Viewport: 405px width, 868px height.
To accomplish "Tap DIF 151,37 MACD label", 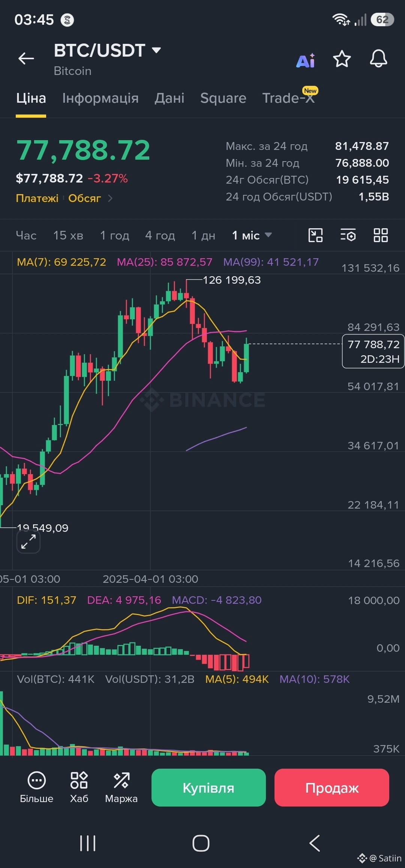I will tap(46, 600).
